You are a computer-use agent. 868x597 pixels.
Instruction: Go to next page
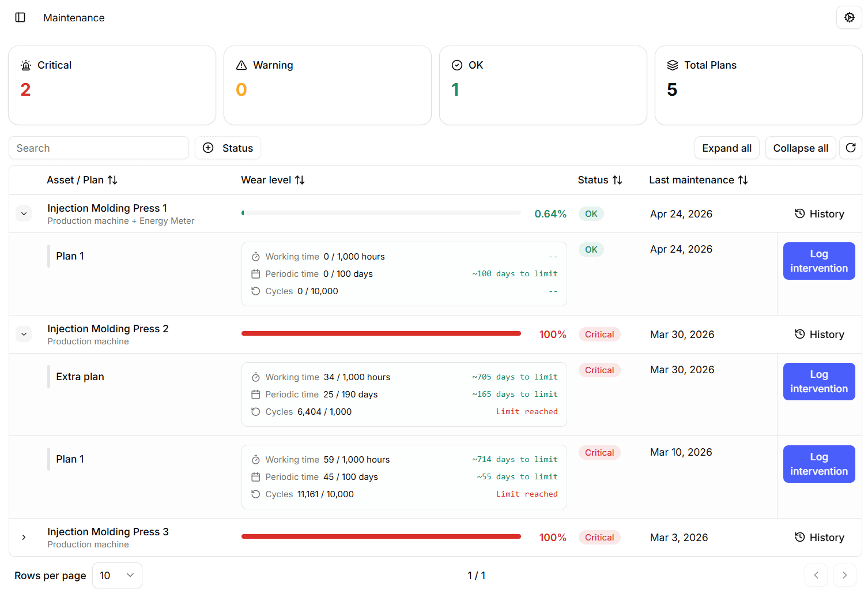(845, 575)
